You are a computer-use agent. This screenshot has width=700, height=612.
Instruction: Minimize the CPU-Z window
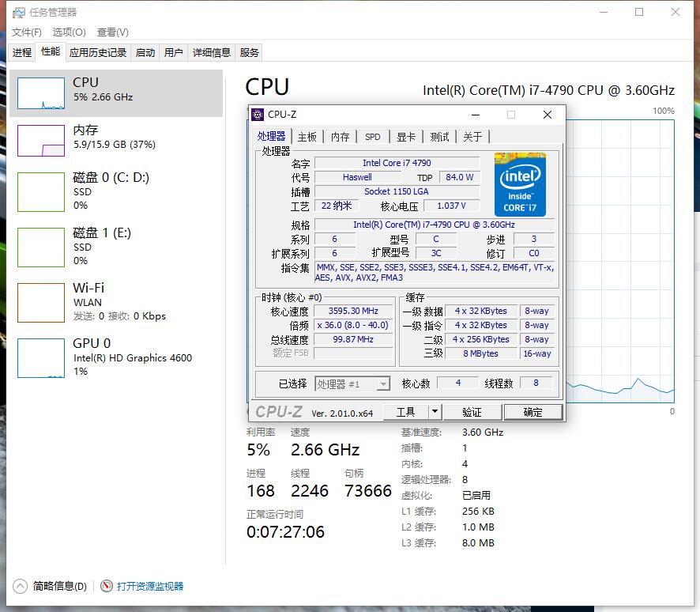476,115
